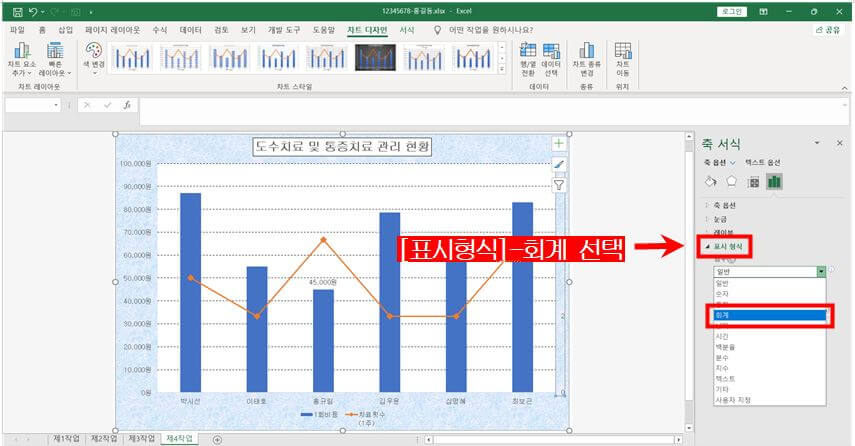855x446 pixels.
Task: Select first chart style thumbnail
Action: pos(131,58)
